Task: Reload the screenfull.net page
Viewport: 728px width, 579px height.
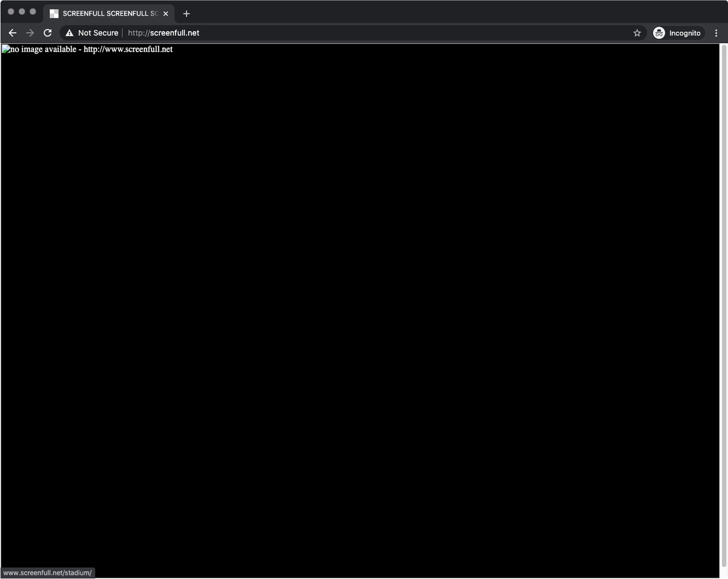Action: click(x=48, y=33)
